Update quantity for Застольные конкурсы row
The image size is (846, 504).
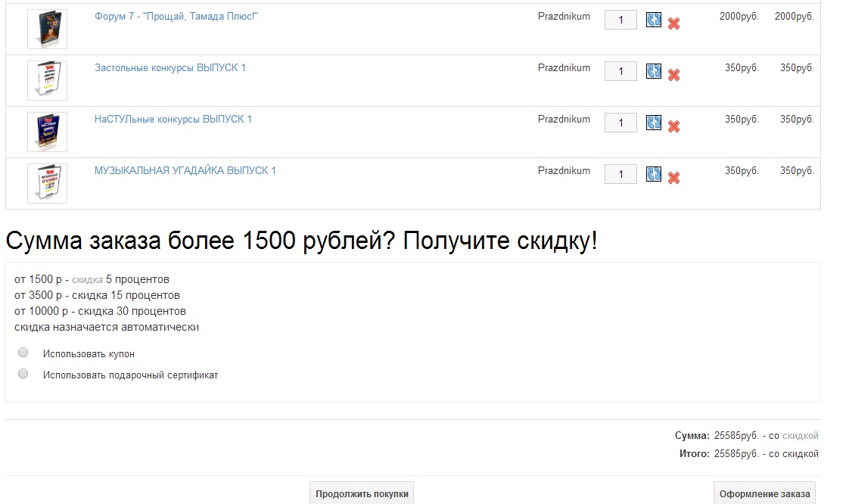(x=653, y=71)
